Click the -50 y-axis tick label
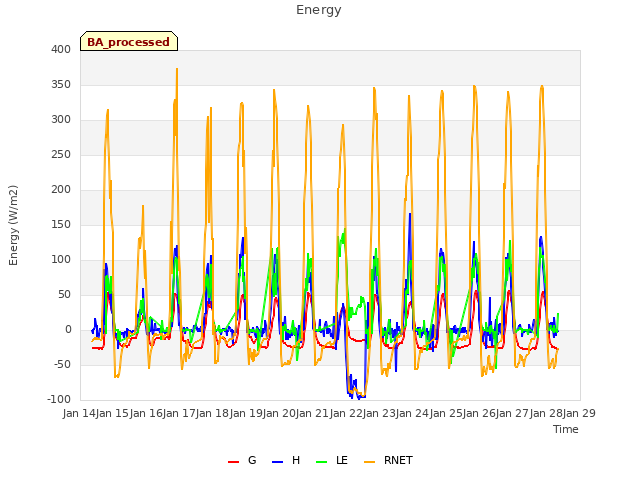The width and height of the screenshot is (640, 480). (62, 364)
